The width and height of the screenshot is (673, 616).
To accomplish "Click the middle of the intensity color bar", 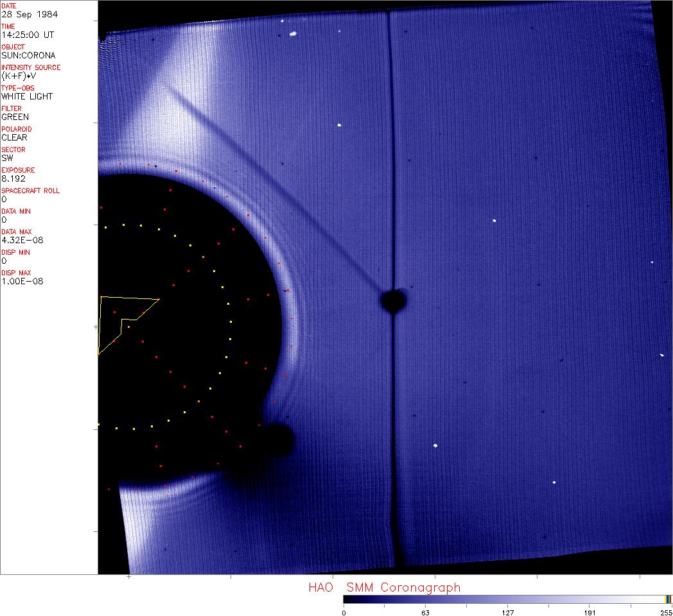I will (507, 599).
